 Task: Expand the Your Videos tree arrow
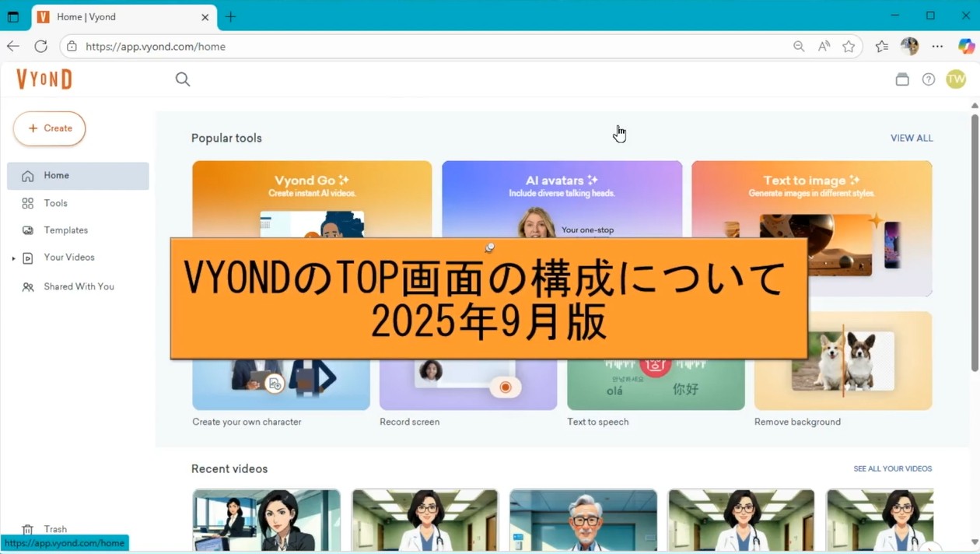(13, 258)
